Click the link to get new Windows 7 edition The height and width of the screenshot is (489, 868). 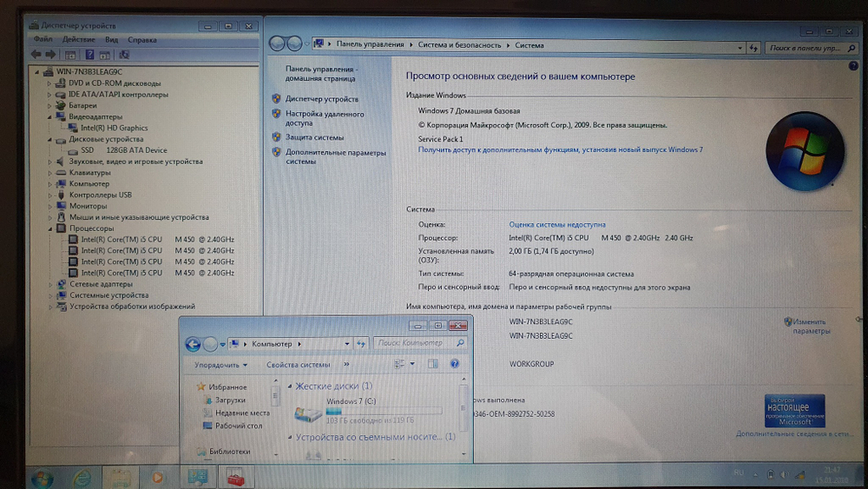click(x=560, y=149)
